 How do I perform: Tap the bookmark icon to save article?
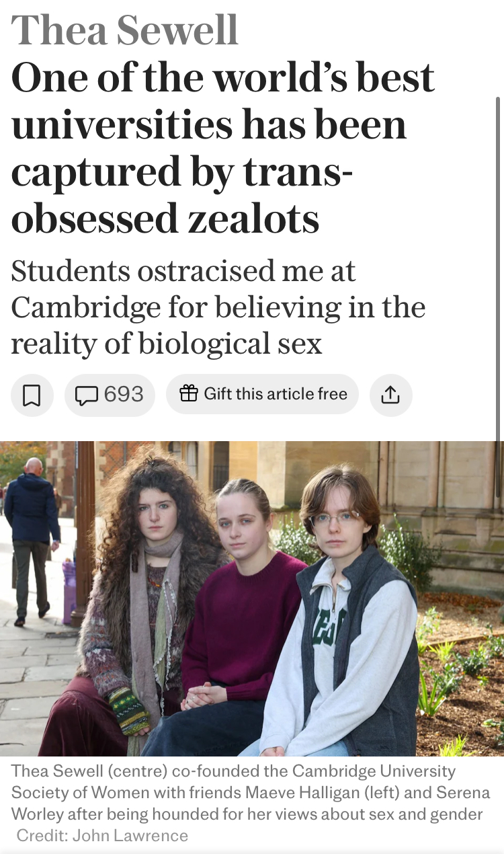[32, 395]
